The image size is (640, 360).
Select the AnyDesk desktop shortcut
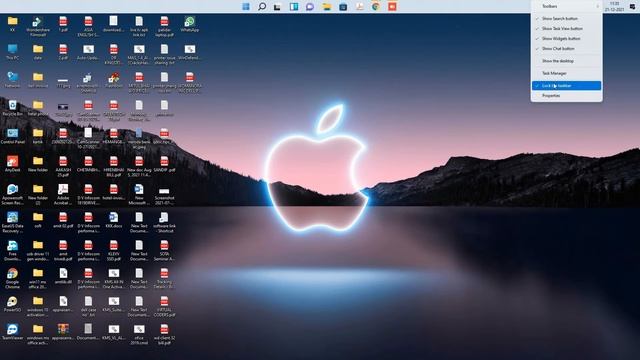12,164
